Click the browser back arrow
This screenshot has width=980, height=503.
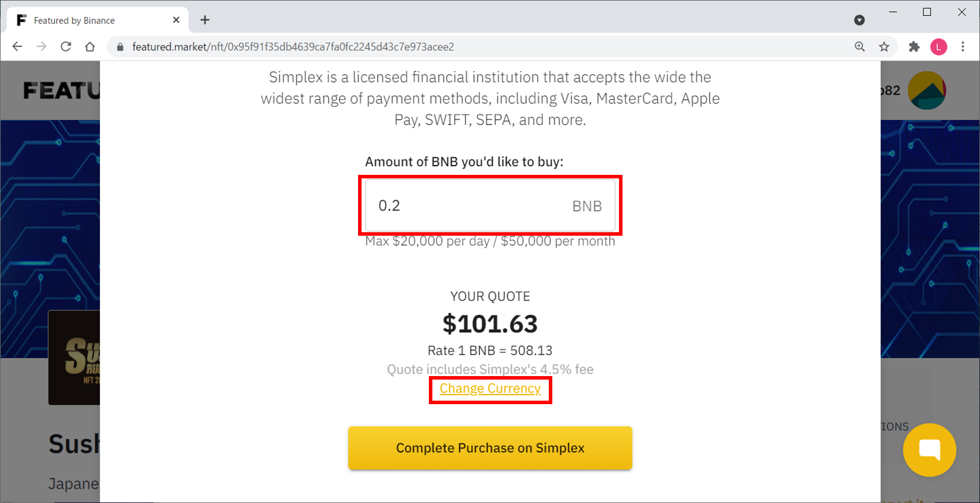pyautogui.click(x=17, y=47)
